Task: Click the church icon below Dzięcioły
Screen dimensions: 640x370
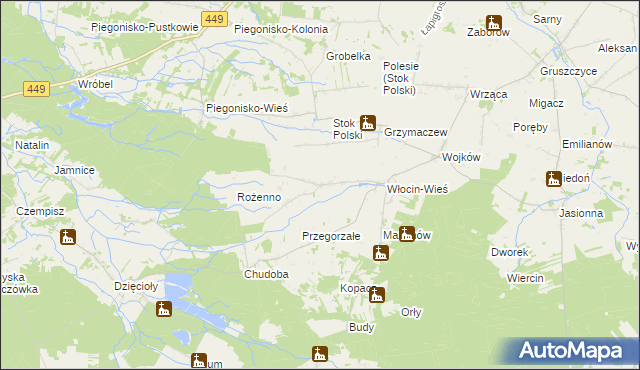Action: (164, 309)
